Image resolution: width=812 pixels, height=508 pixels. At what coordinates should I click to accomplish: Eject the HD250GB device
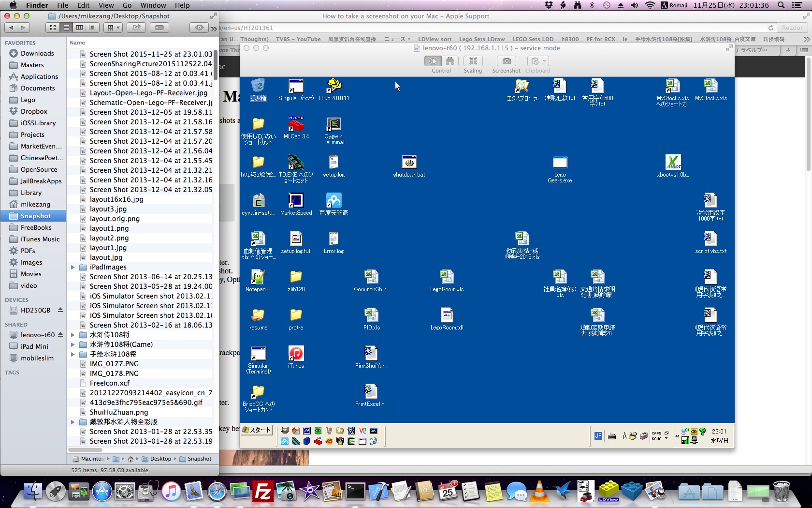60,310
